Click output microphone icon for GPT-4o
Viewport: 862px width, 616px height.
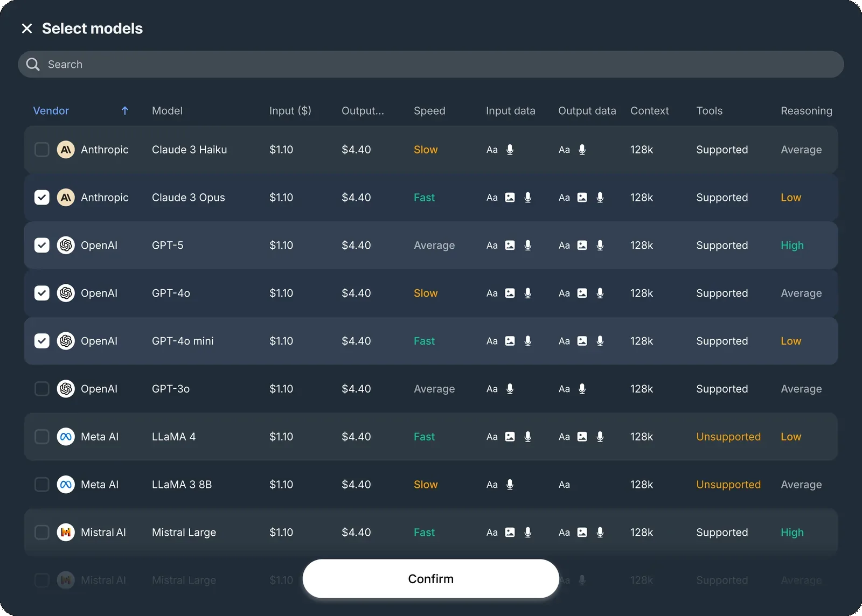[x=600, y=293]
